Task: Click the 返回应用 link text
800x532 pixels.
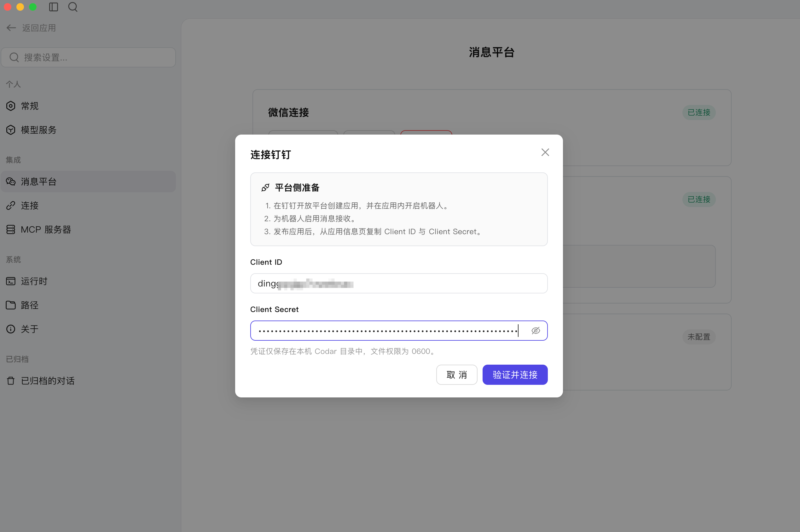Action: (x=39, y=28)
